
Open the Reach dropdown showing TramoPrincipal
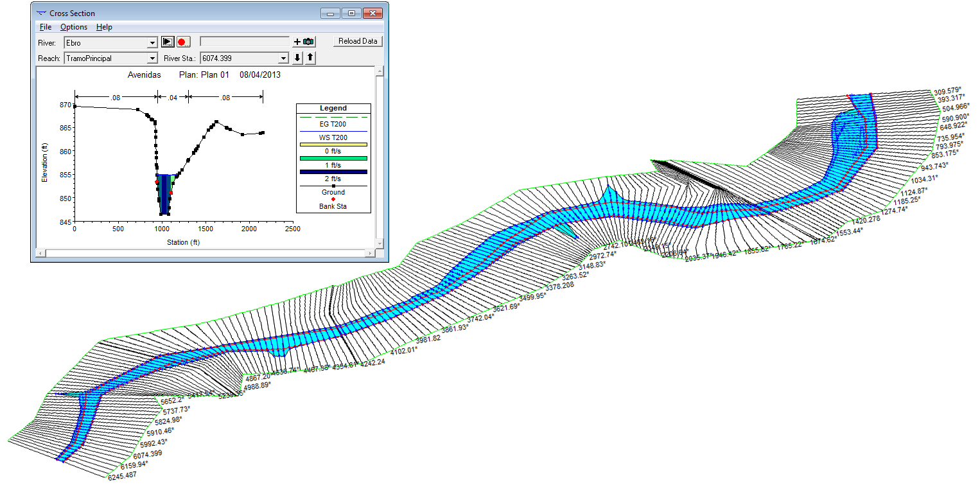pos(152,58)
